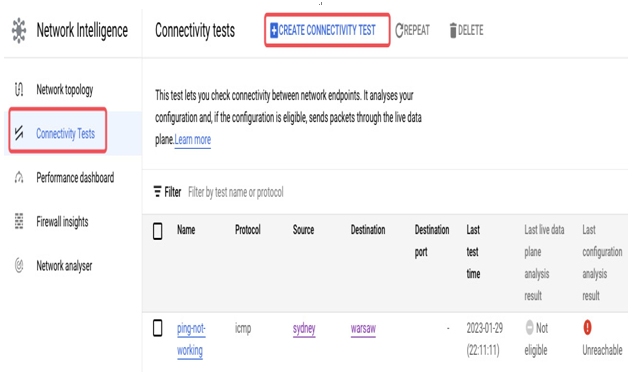The height and width of the screenshot is (372, 634).
Task: Click the grey Not eligible status icon
Action: [x=529, y=327]
